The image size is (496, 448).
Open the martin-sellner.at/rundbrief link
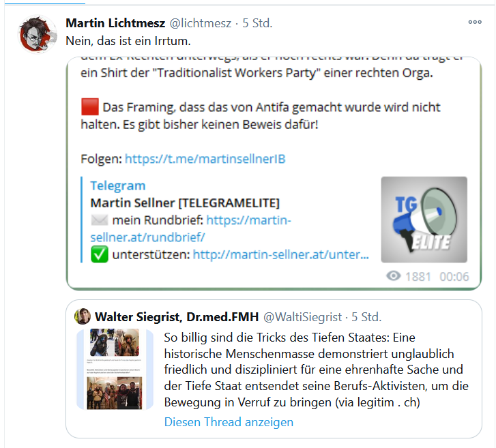(x=191, y=228)
